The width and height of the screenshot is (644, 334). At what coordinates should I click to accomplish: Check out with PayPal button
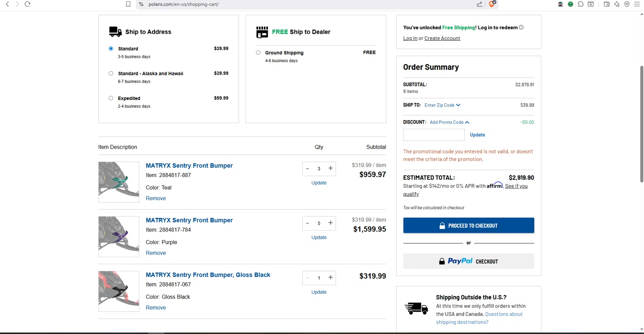tap(468, 261)
